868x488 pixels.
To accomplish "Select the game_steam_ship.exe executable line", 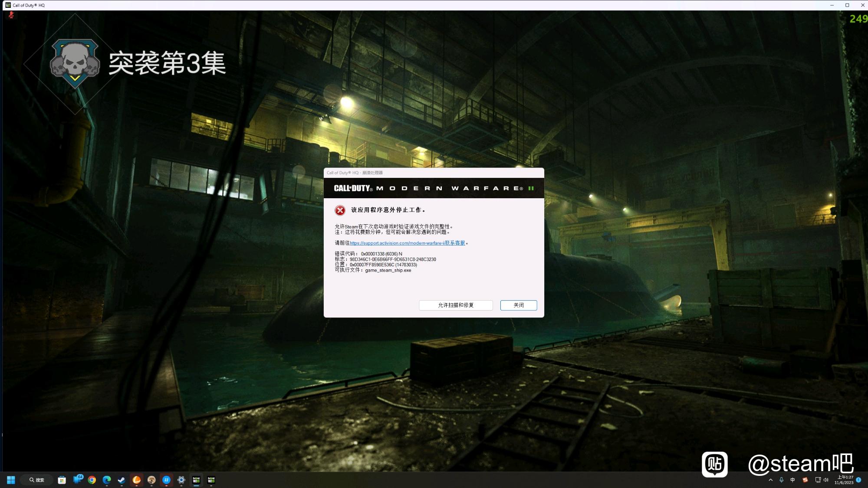I will click(x=373, y=270).
